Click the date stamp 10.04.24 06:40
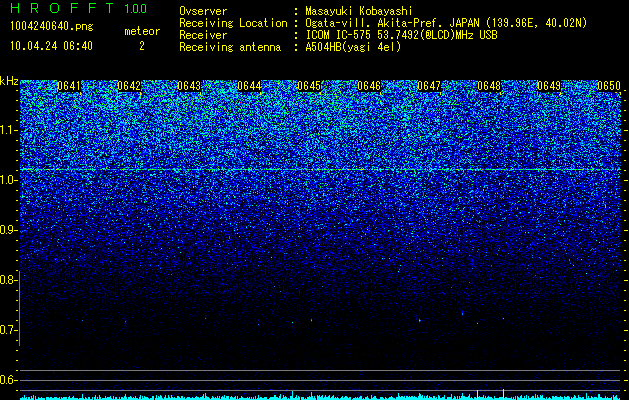The height and width of the screenshot is (400, 629). pyautogui.click(x=51, y=46)
